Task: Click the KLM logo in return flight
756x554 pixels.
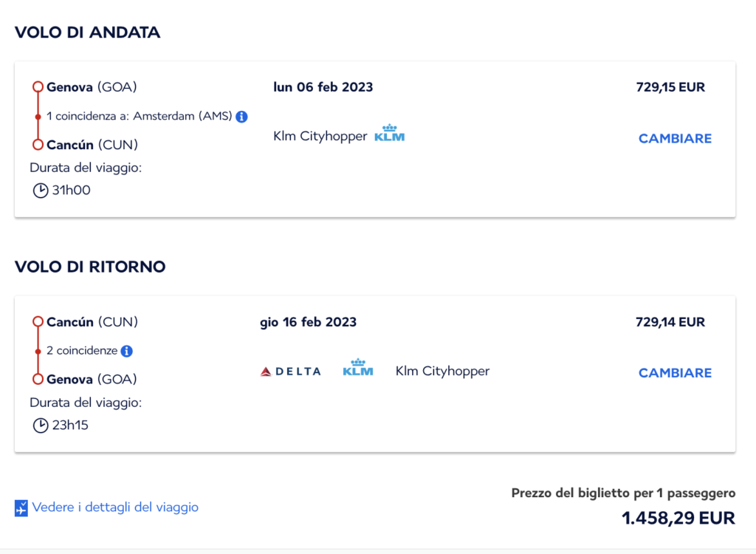Action: coord(358,368)
